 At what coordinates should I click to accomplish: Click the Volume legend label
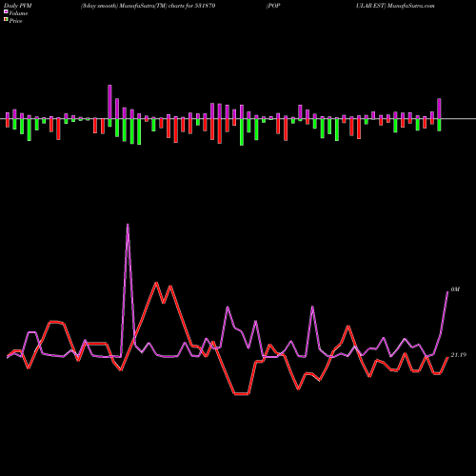click(x=18, y=13)
